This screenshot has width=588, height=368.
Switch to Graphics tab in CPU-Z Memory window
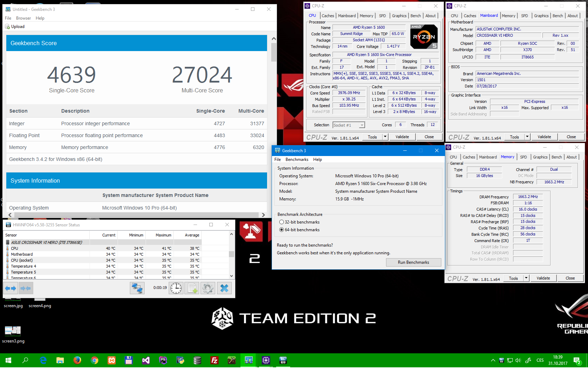540,157
